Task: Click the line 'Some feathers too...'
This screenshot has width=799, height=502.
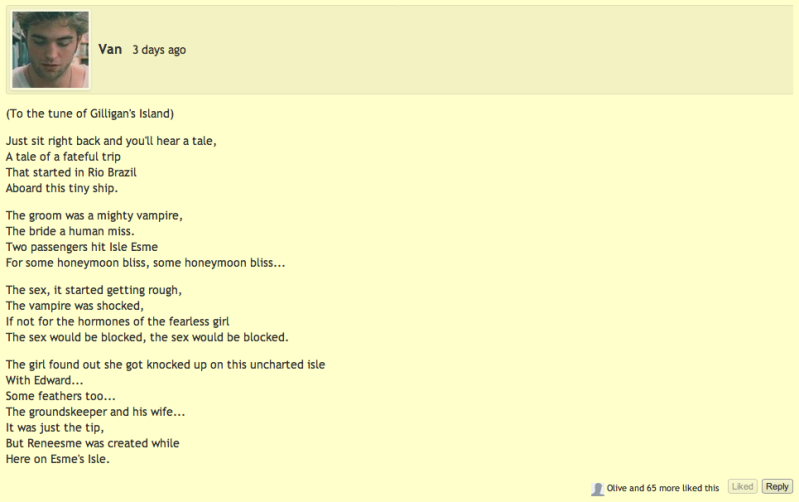Action: pyautogui.click(x=61, y=396)
